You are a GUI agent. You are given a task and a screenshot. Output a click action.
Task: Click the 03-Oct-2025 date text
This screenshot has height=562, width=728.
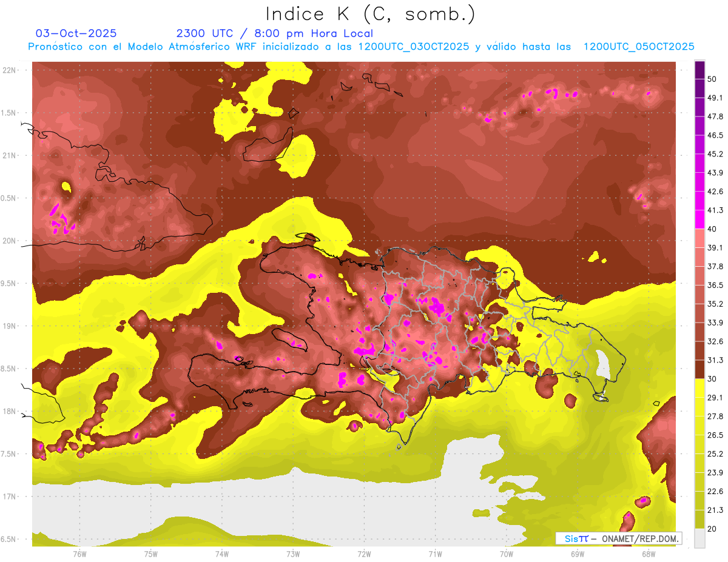coord(76,33)
